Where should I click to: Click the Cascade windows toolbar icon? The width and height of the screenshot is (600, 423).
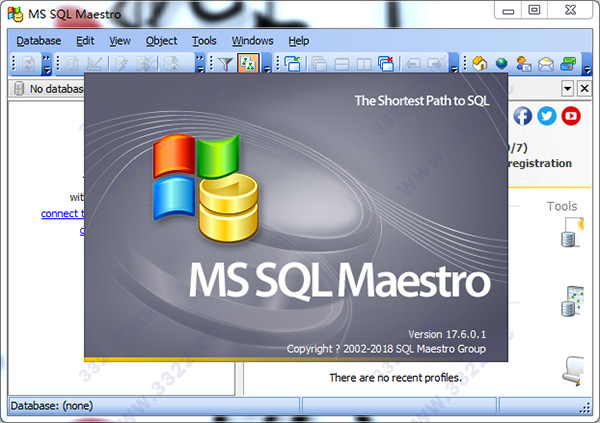318,64
